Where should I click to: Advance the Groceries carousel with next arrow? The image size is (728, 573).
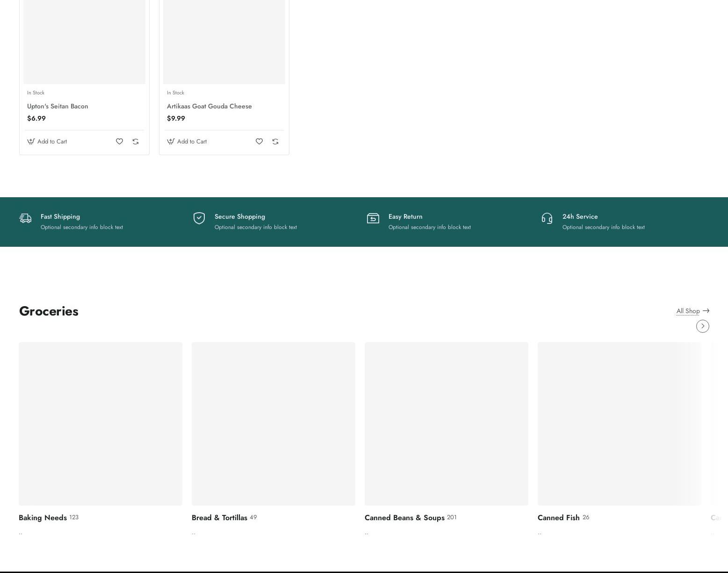point(702,326)
